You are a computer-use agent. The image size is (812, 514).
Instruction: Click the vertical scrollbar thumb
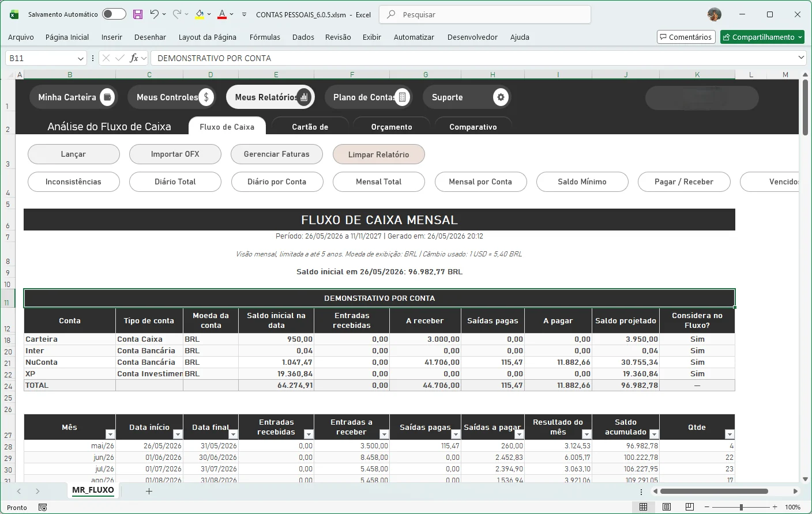pyautogui.click(x=805, y=108)
